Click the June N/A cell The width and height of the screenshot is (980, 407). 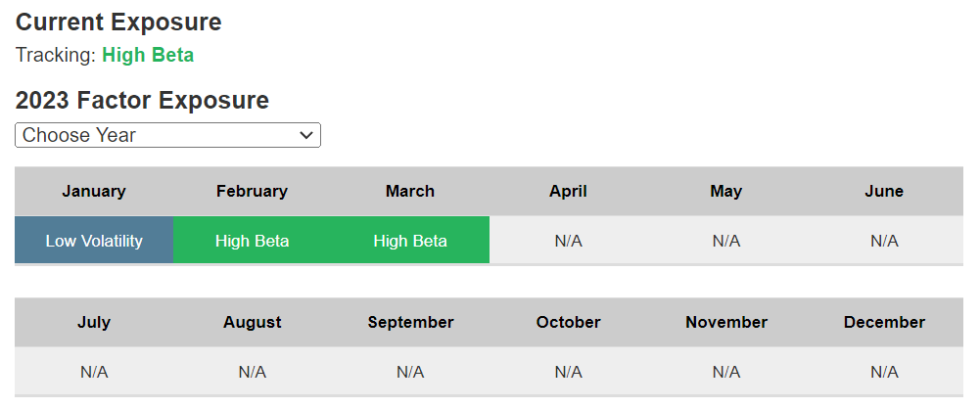(884, 241)
